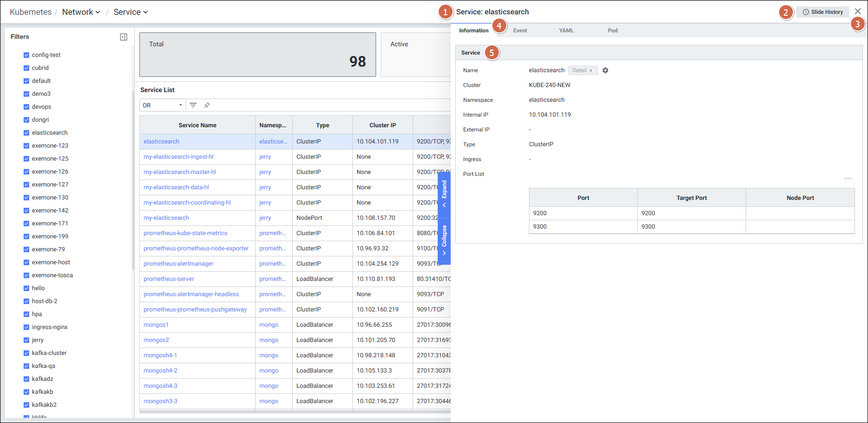
Task: Click the pin icon in Service List toolbar
Action: (207, 105)
